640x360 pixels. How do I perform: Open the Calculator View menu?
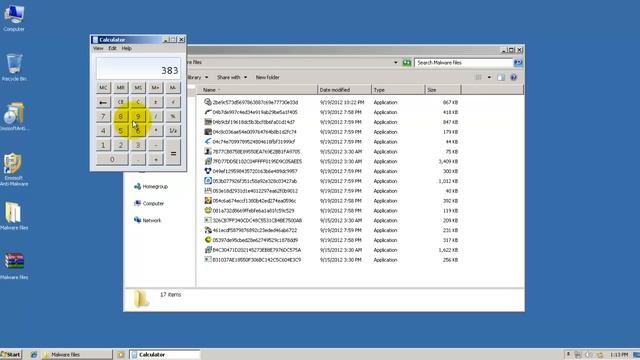coord(98,48)
